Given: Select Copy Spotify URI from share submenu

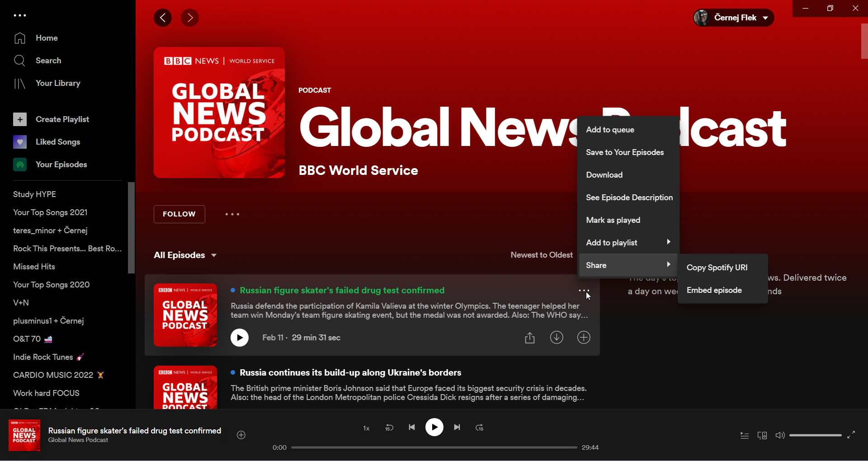Looking at the screenshot, I should click(717, 268).
